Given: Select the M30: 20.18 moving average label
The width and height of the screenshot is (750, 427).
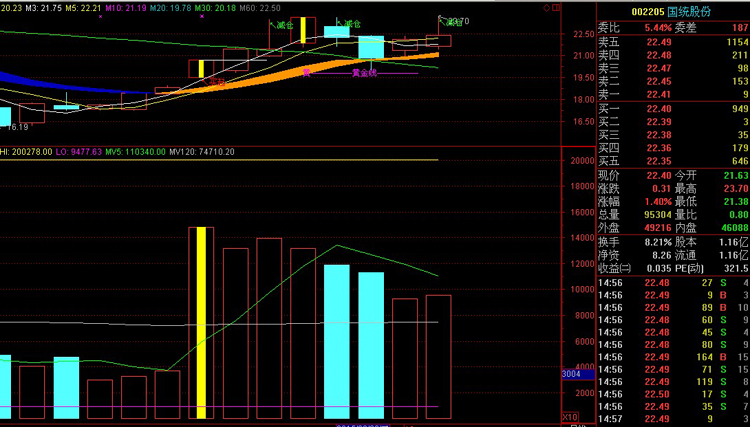Looking at the screenshot, I should tap(215, 8).
